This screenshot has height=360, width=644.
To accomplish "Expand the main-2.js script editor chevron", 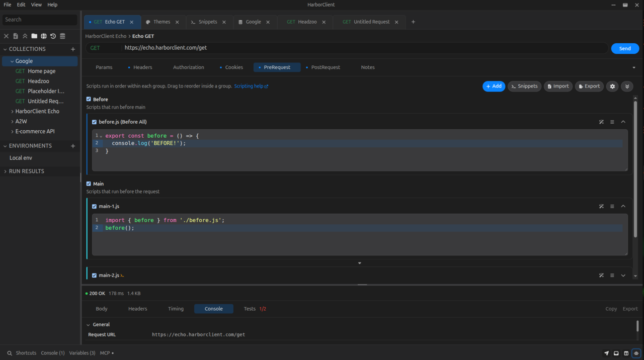I will pos(623,276).
